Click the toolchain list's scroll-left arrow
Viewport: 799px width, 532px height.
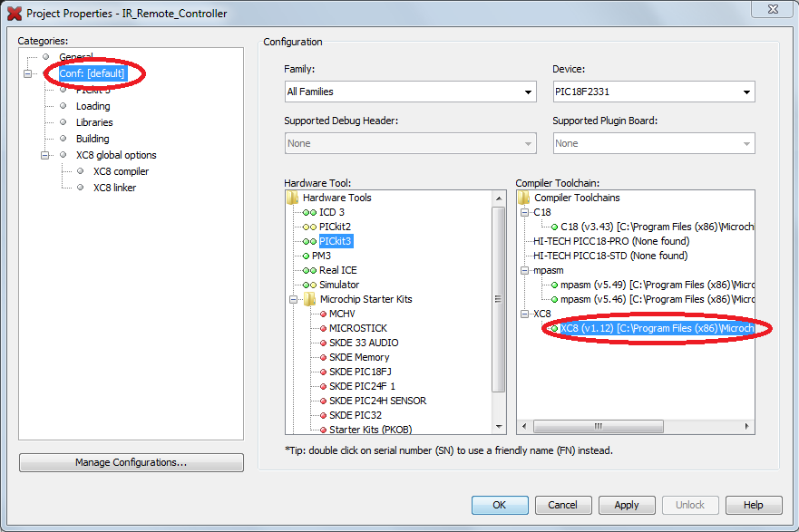[x=524, y=426]
